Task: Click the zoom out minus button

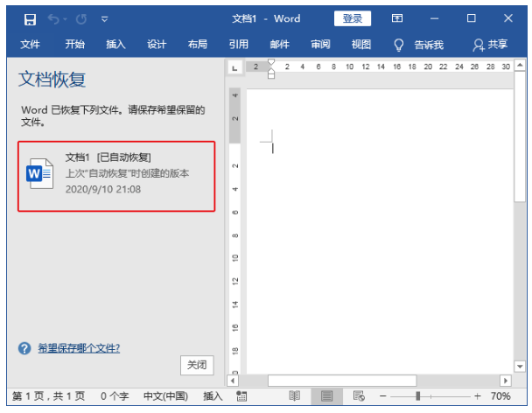Action: pos(383,396)
